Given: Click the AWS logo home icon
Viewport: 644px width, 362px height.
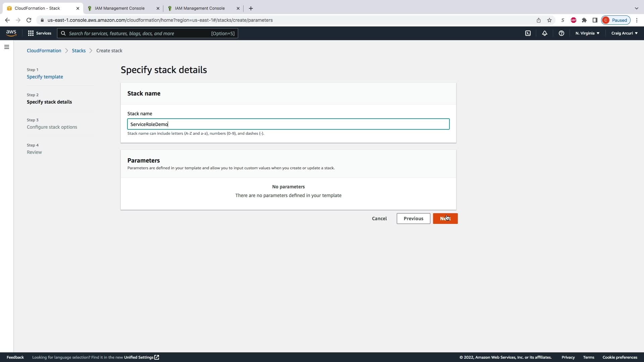Looking at the screenshot, I should click(x=11, y=33).
